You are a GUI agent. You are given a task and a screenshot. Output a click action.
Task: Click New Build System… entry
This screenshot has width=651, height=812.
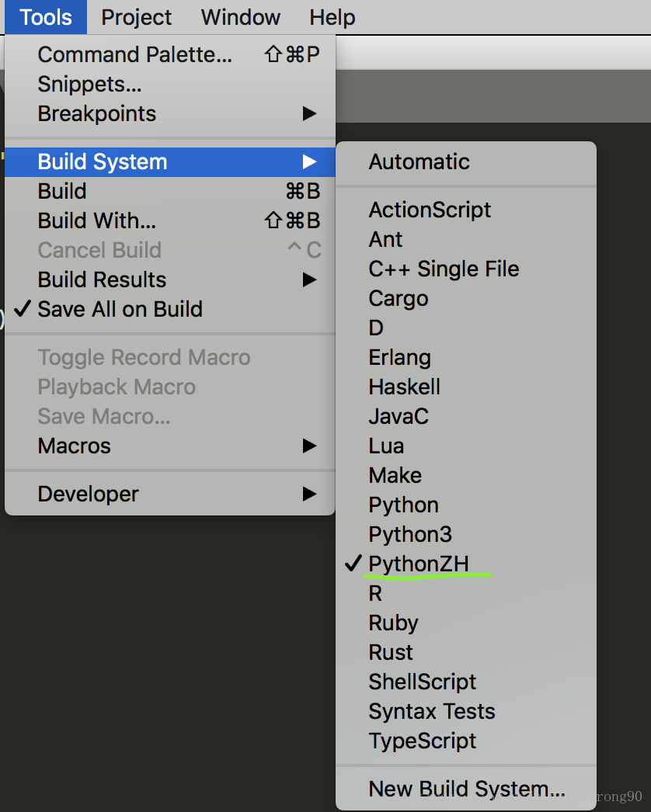coord(466,789)
